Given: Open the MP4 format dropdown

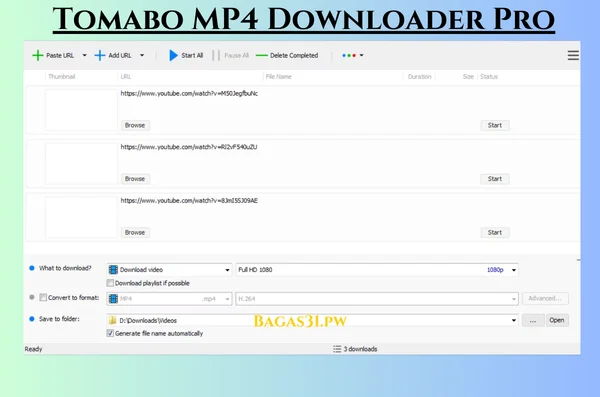Looking at the screenshot, I should coord(227,299).
